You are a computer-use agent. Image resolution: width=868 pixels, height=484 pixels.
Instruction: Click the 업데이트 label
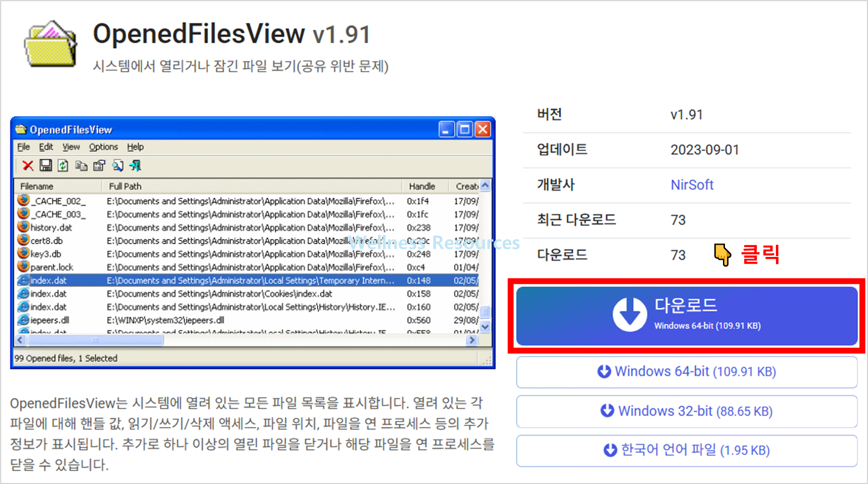[562, 149]
